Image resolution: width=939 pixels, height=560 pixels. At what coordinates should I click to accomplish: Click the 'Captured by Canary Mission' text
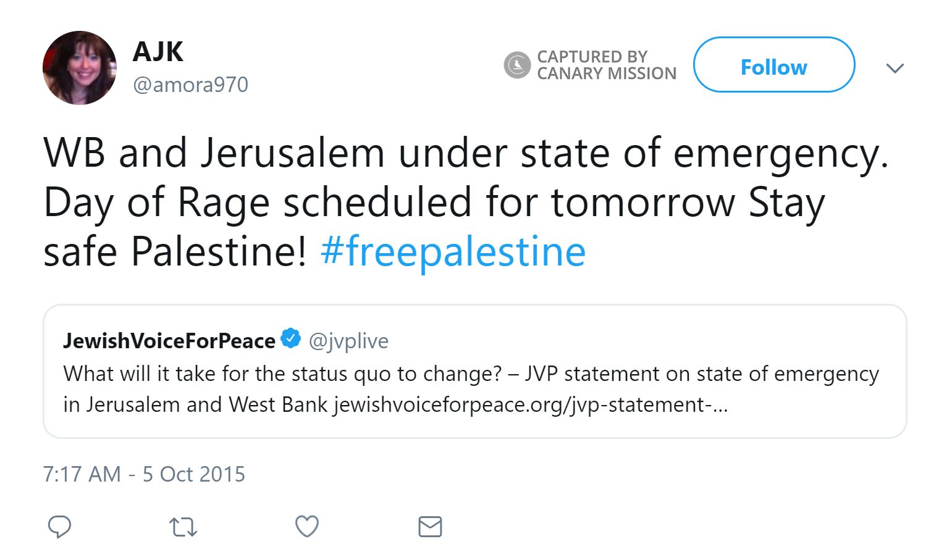[606, 65]
